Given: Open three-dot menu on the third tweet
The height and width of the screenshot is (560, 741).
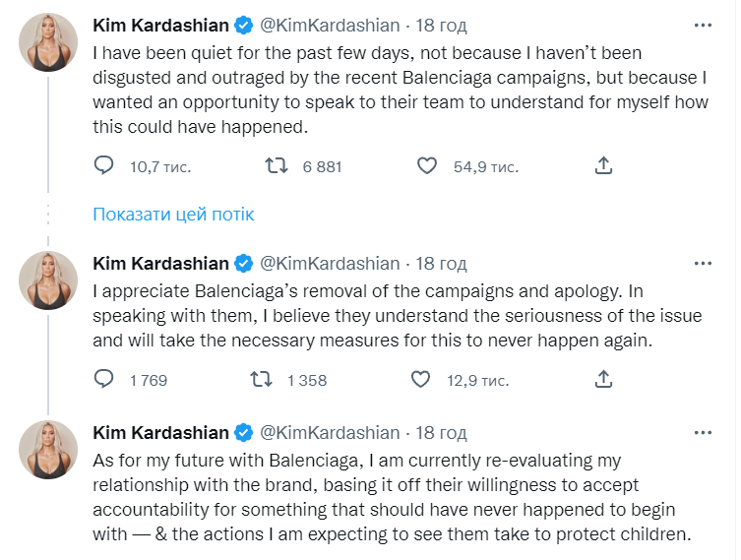Looking at the screenshot, I should click(x=702, y=432).
